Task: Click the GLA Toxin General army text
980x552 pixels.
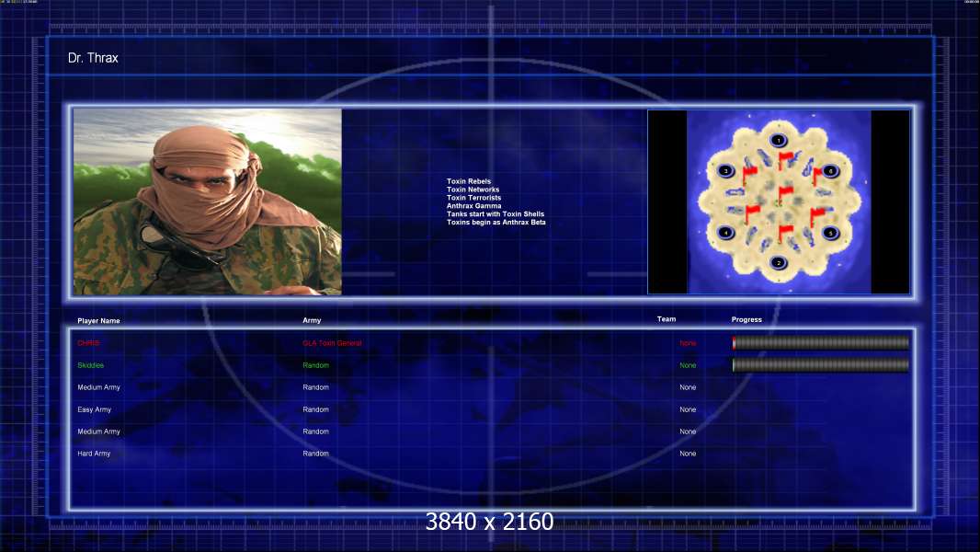Action: [x=332, y=343]
